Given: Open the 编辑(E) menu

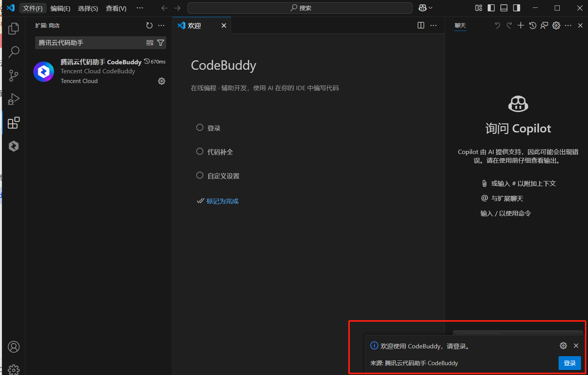Looking at the screenshot, I should [60, 8].
